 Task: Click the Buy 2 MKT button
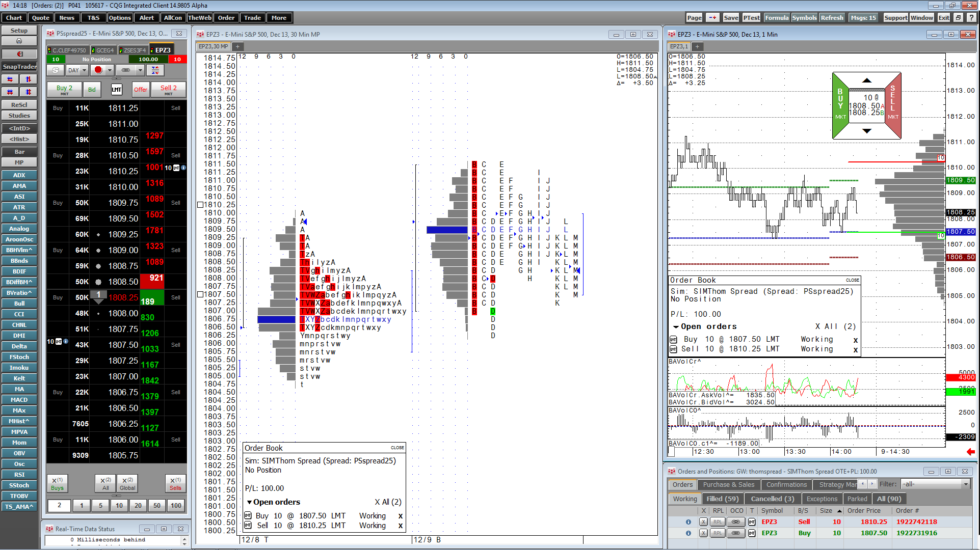64,90
